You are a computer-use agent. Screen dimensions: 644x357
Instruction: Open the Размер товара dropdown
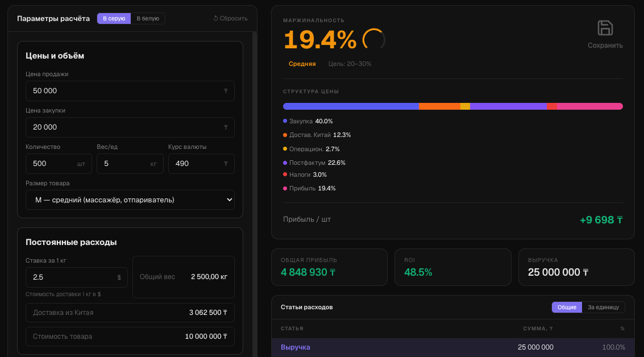(x=130, y=200)
